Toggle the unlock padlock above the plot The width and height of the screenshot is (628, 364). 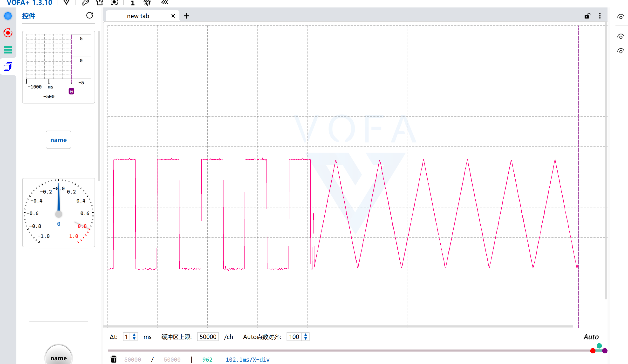pyautogui.click(x=587, y=16)
